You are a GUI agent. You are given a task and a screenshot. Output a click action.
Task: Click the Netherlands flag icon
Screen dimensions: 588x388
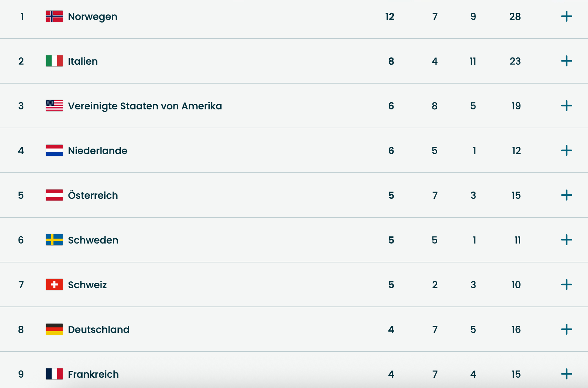click(54, 151)
